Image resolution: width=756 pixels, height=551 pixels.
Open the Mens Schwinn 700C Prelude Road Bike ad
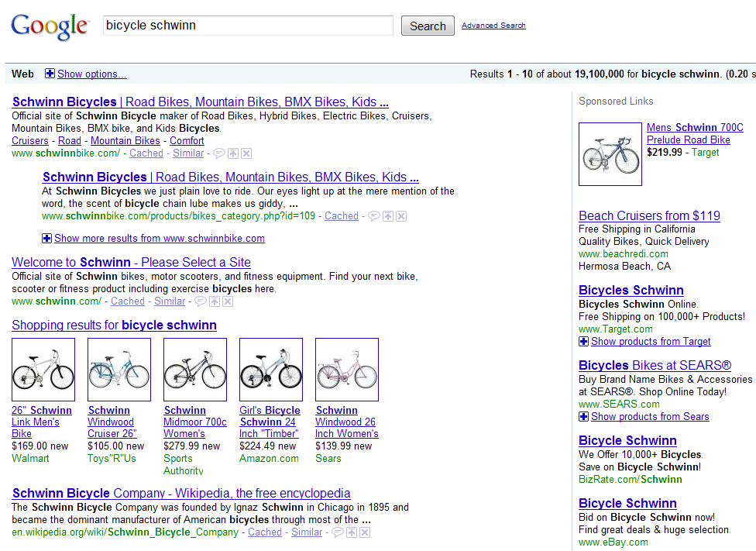pyautogui.click(x=695, y=133)
